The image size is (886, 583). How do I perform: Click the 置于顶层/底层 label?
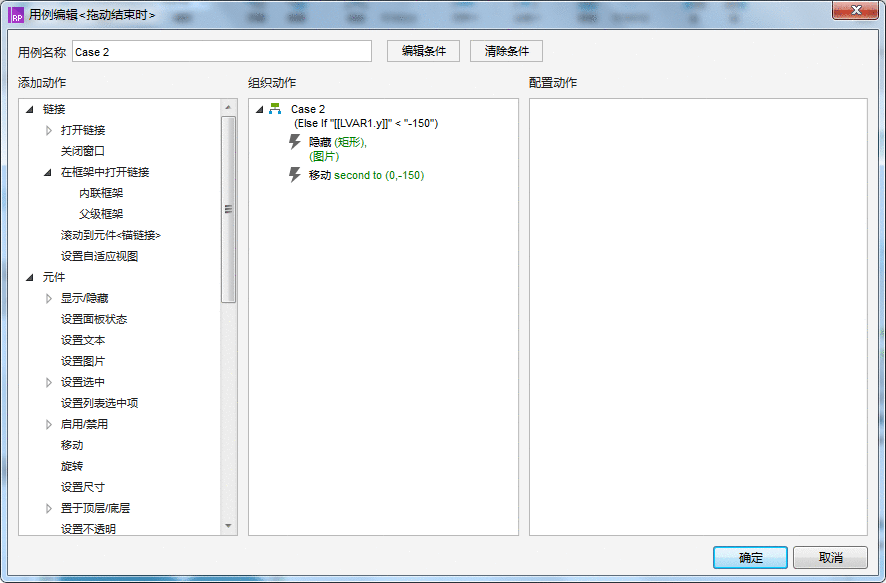click(x=95, y=508)
